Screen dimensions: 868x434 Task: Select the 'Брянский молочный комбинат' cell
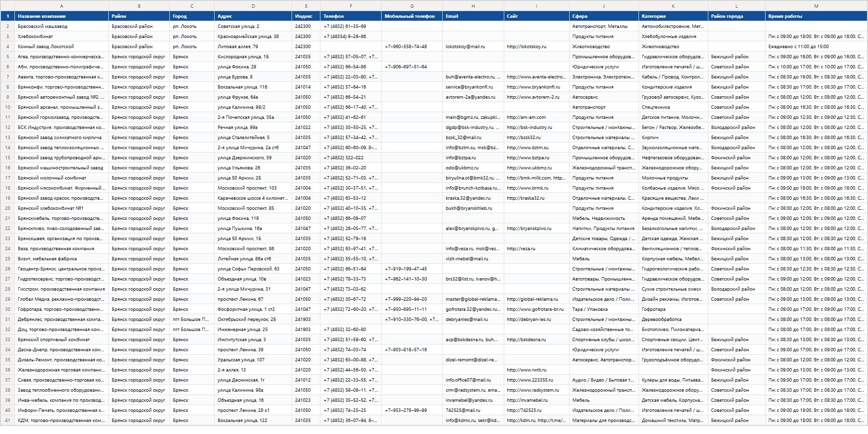(62, 178)
